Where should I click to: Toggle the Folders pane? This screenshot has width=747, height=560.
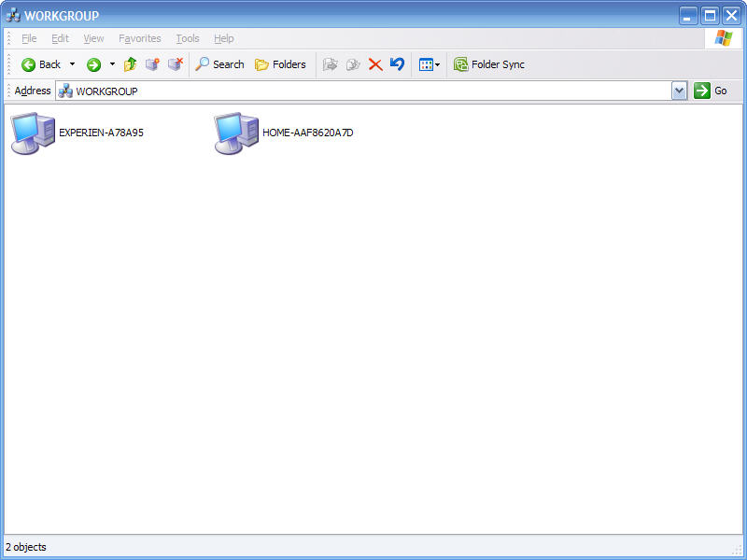pyautogui.click(x=280, y=64)
